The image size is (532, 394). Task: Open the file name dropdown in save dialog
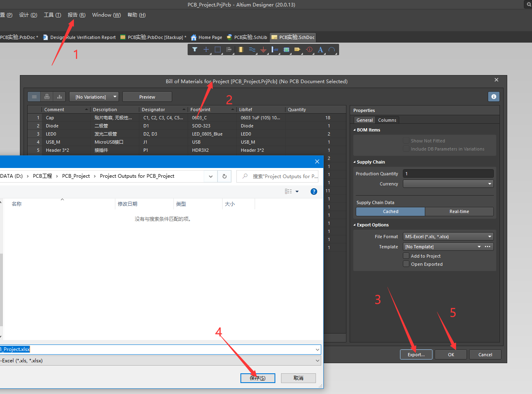click(x=317, y=349)
